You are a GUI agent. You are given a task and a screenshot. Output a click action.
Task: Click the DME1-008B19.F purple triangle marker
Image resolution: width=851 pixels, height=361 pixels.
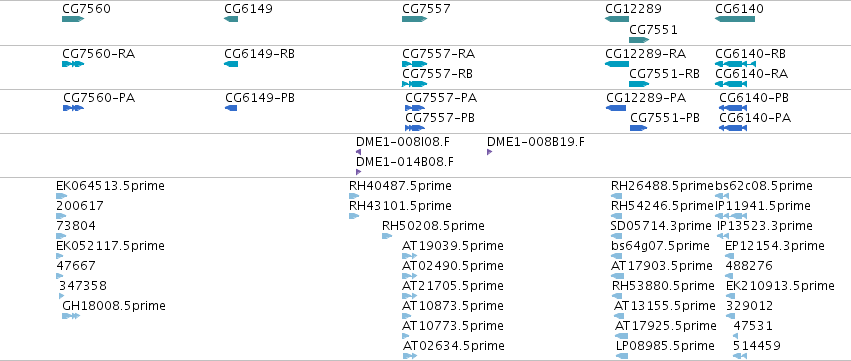490,152
